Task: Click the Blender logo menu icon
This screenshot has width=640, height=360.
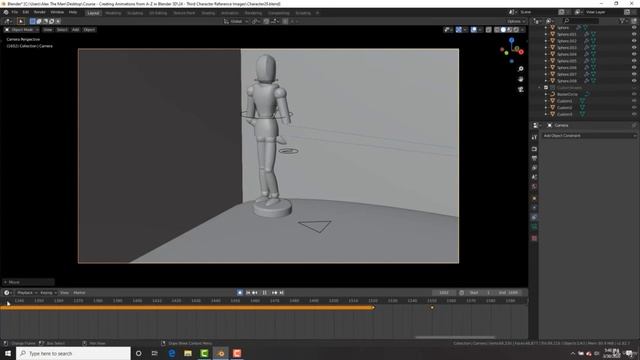Action: [x=6, y=12]
